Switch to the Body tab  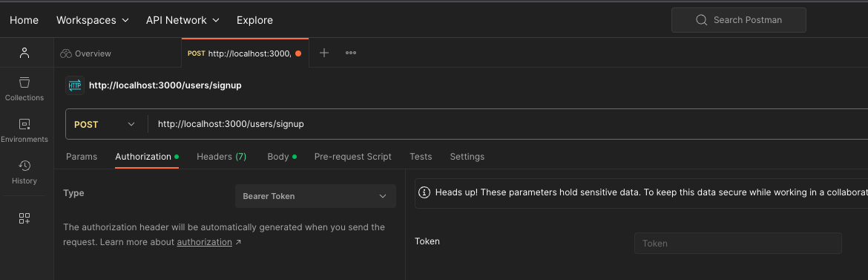coord(282,157)
